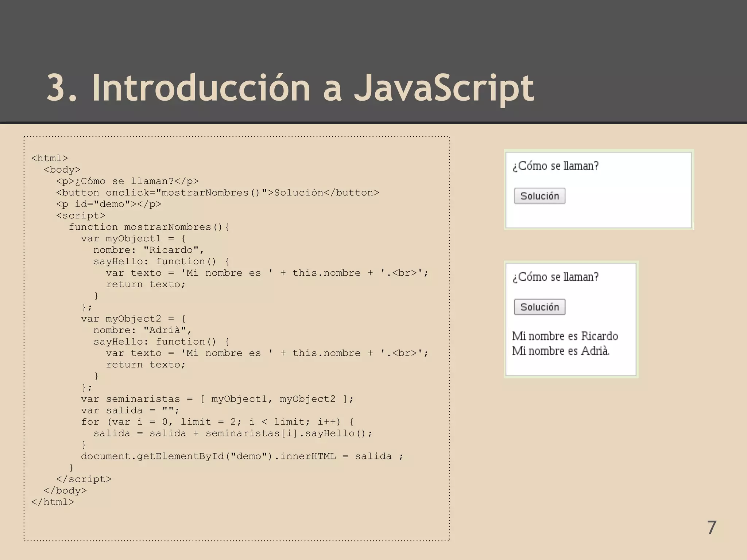Click the opening <html> tag line

pos(50,158)
